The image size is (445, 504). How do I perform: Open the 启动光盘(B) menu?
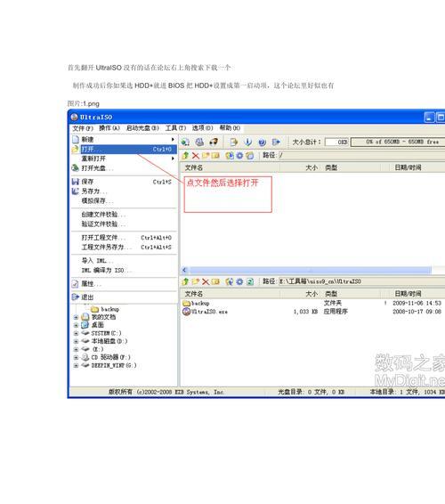142,128
